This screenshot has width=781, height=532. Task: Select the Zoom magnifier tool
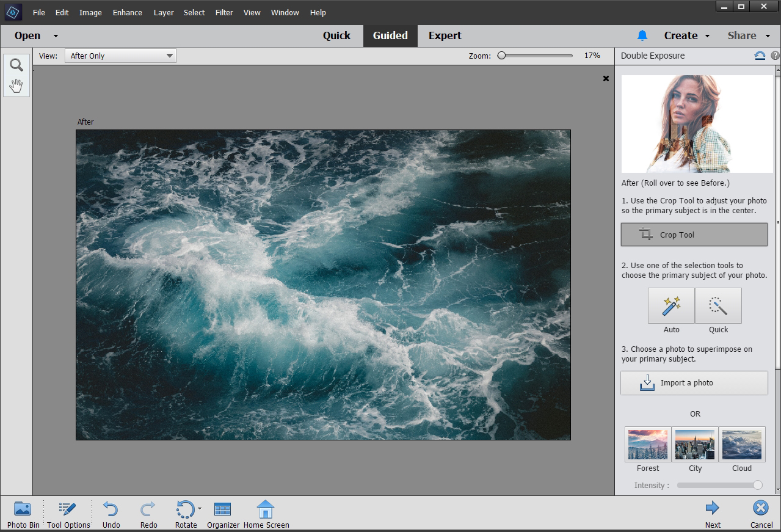point(16,65)
